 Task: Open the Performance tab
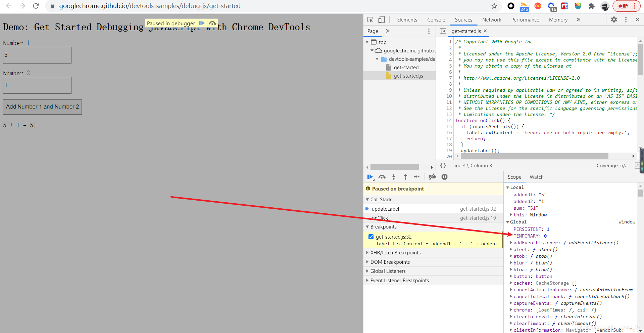tap(525, 20)
